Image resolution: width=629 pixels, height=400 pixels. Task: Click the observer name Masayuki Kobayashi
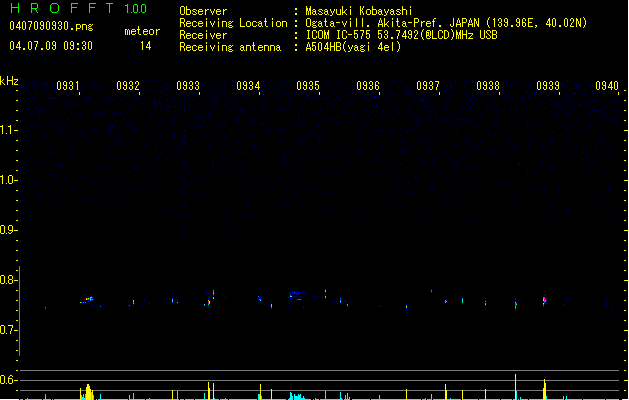359,11
